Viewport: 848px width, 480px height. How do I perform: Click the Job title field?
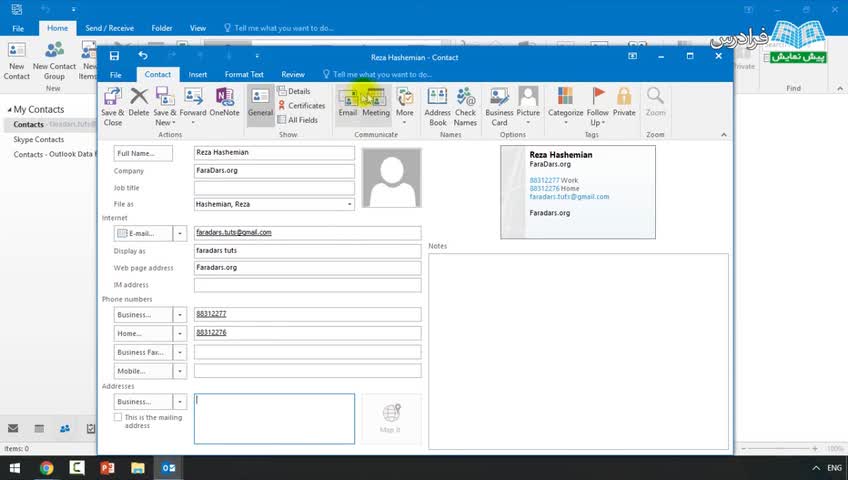pyautogui.click(x=274, y=188)
